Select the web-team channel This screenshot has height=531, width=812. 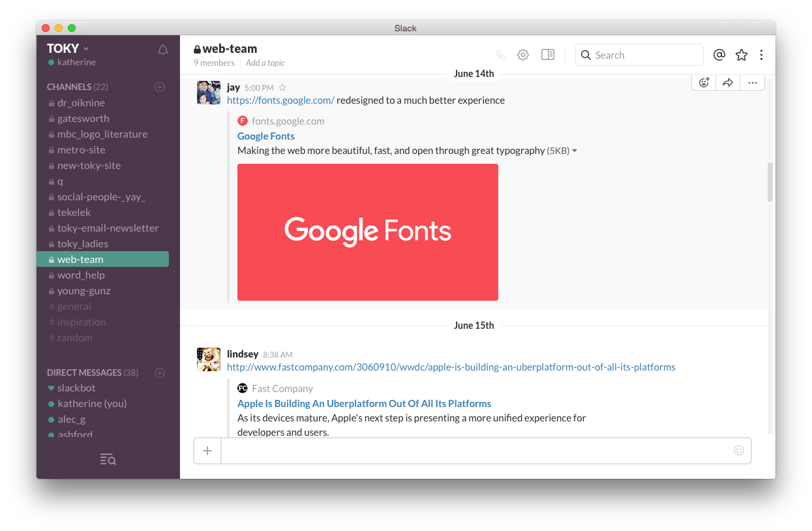point(102,259)
